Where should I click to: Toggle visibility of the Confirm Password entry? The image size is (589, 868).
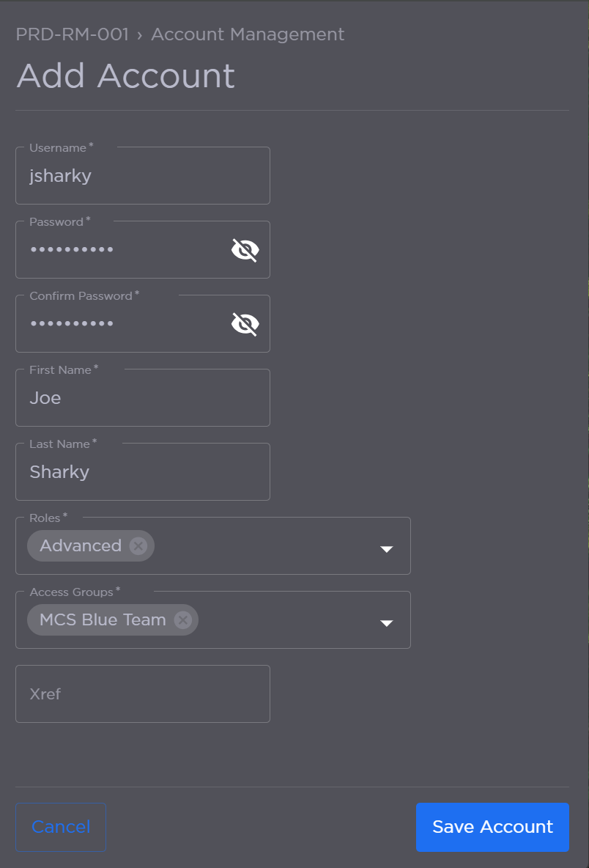pos(245,324)
